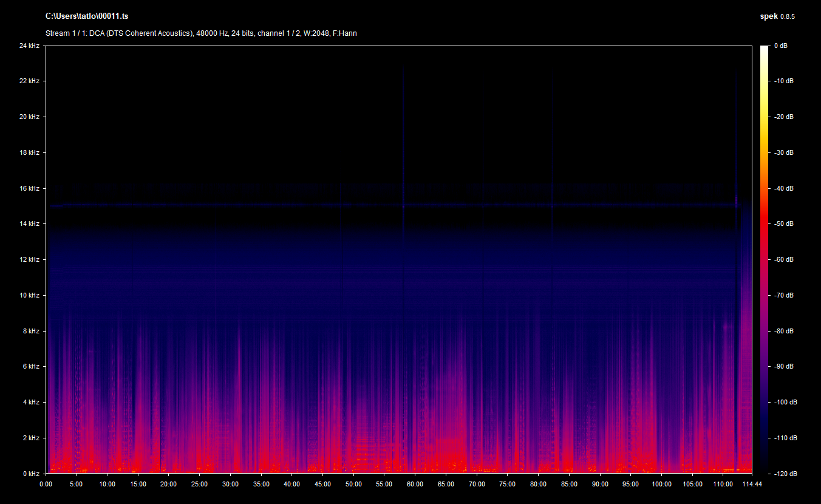Click the 0:00 time axis label

coord(46,484)
